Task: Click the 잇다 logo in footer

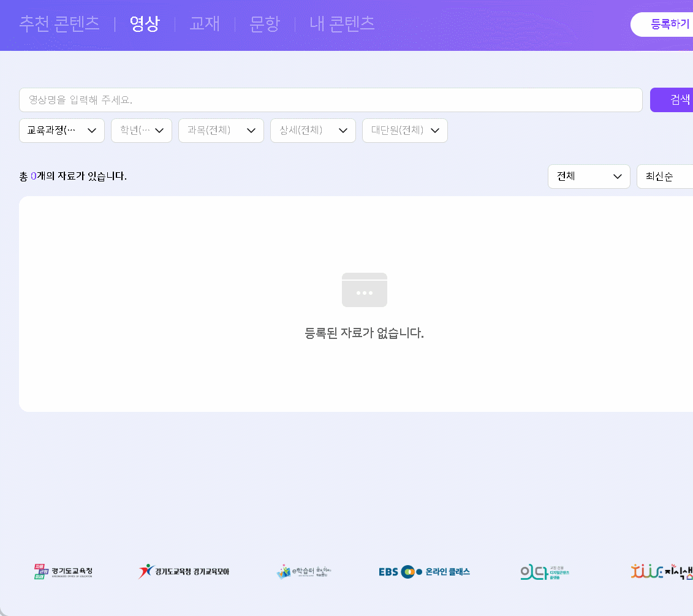Action: pos(544,572)
